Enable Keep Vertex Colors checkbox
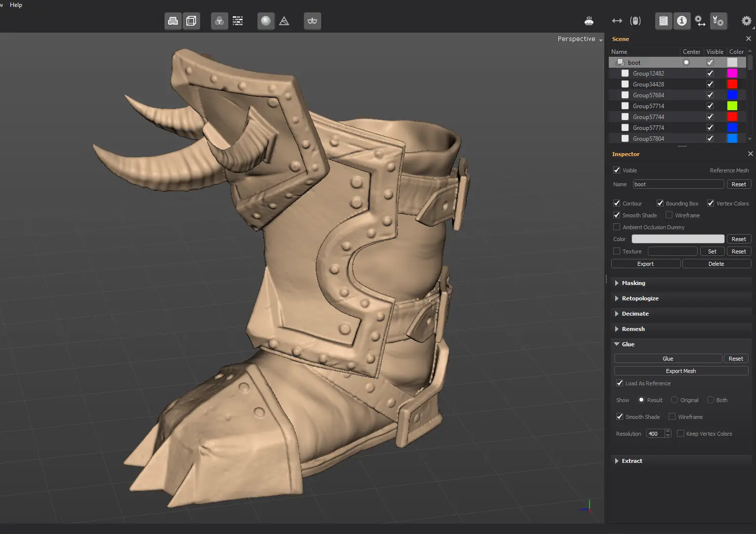The width and height of the screenshot is (756, 534). 680,433
